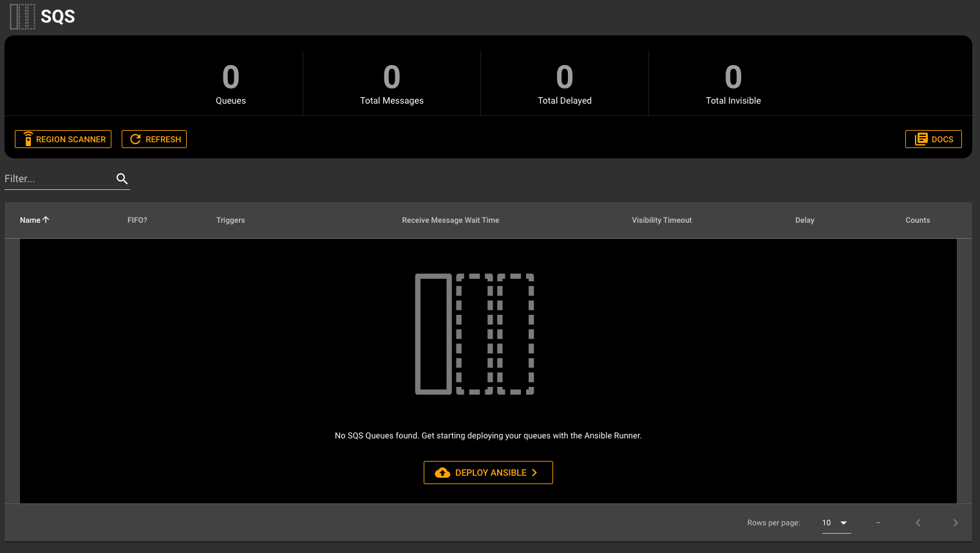980x553 pixels.
Task: Click the Delay column header
Action: coord(805,220)
